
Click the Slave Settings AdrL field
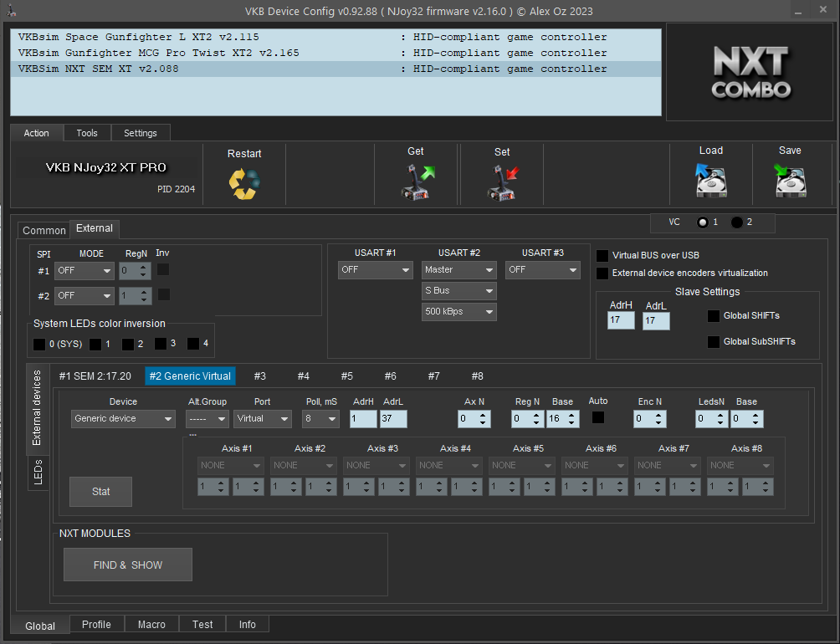pos(656,320)
